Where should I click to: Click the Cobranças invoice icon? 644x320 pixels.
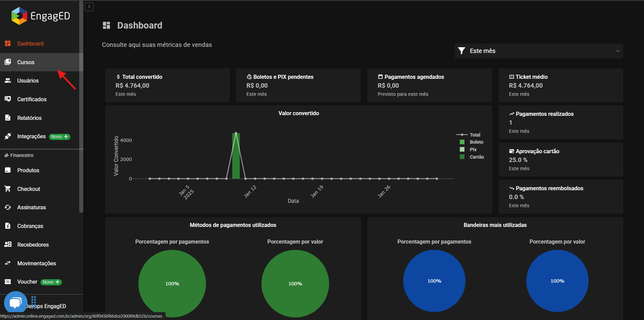[7, 226]
